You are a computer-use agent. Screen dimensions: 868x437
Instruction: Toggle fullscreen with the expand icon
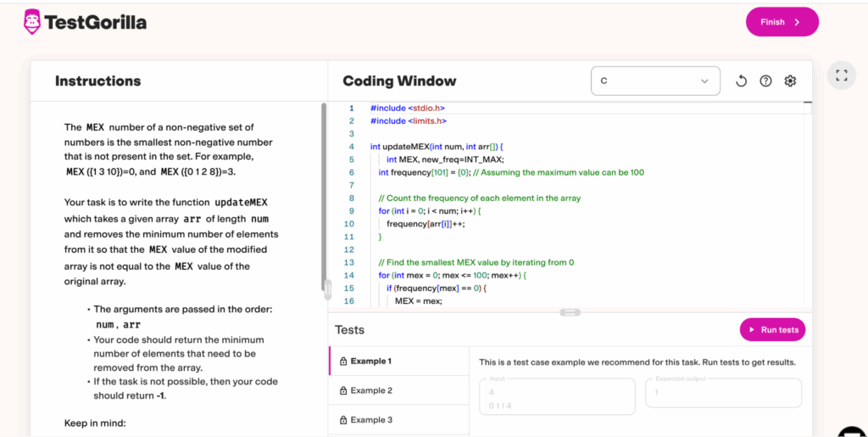[x=842, y=76]
